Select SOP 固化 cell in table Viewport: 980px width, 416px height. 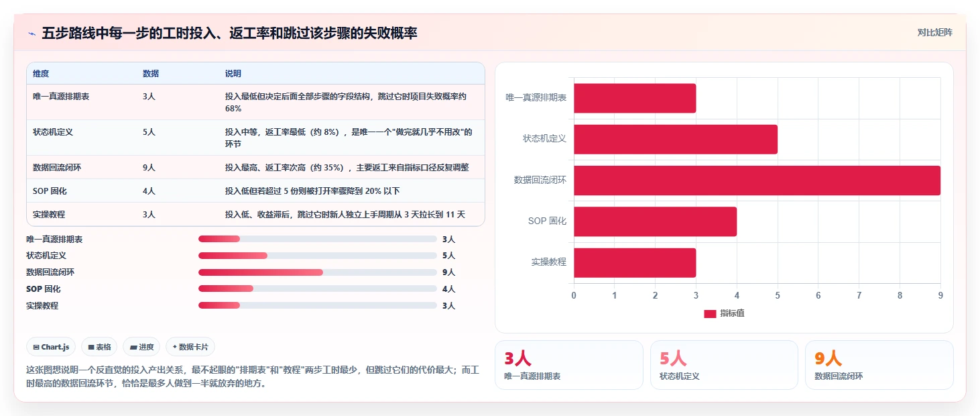click(x=50, y=191)
